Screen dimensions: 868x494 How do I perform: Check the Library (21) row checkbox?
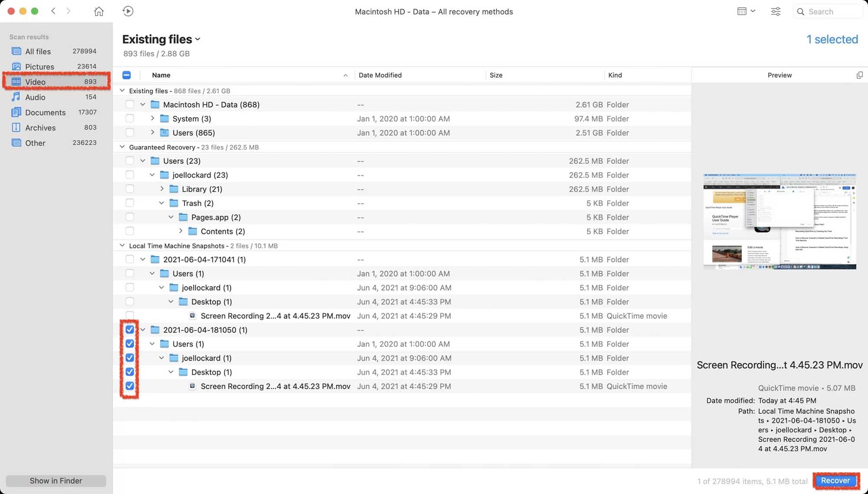click(x=129, y=189)
